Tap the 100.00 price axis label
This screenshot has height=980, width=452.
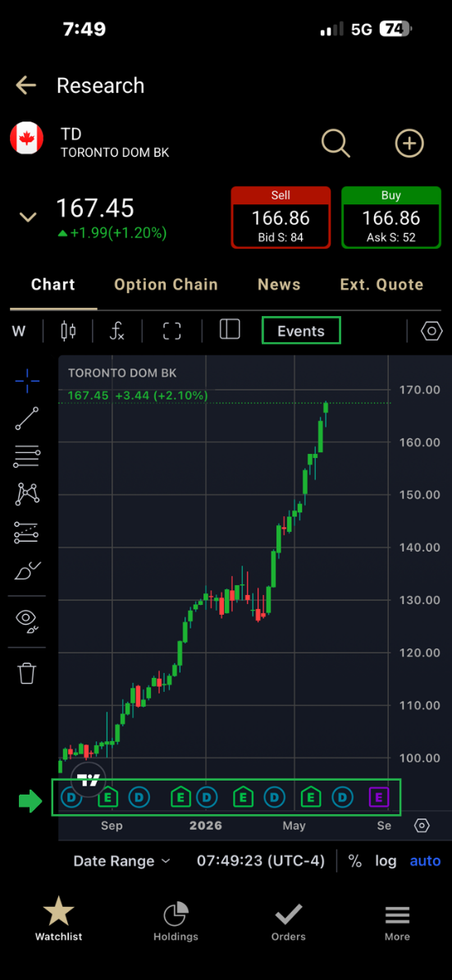(420, 758)
